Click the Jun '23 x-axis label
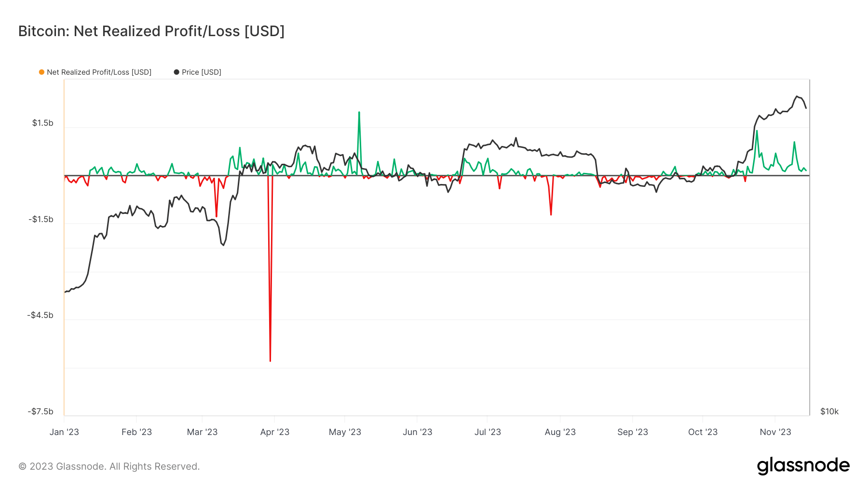 pos(418,432)
